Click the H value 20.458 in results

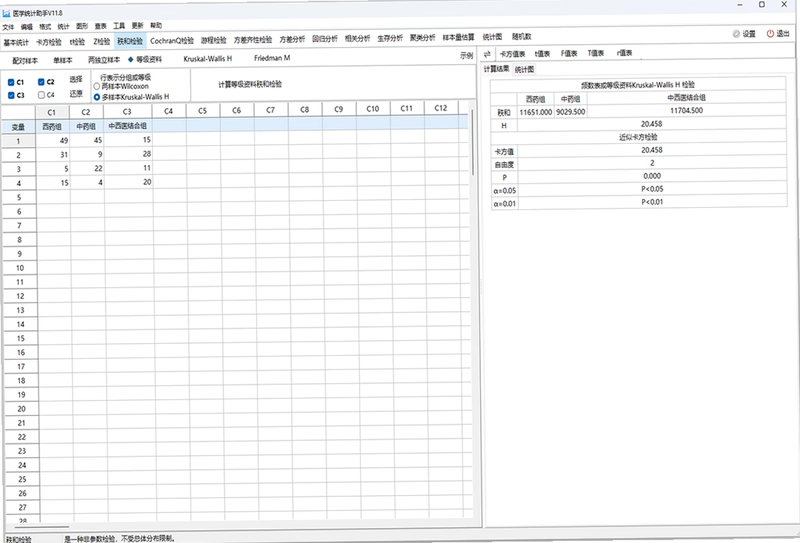tap(652, 124)
